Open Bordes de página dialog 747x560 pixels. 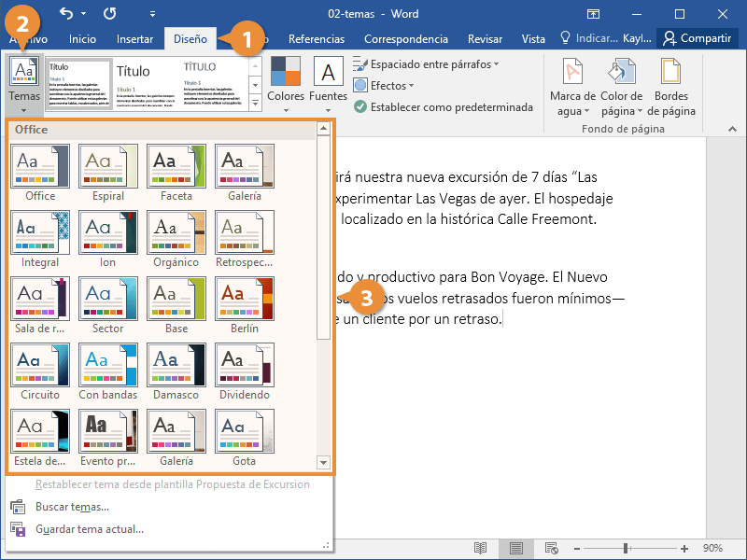point(670,87)
